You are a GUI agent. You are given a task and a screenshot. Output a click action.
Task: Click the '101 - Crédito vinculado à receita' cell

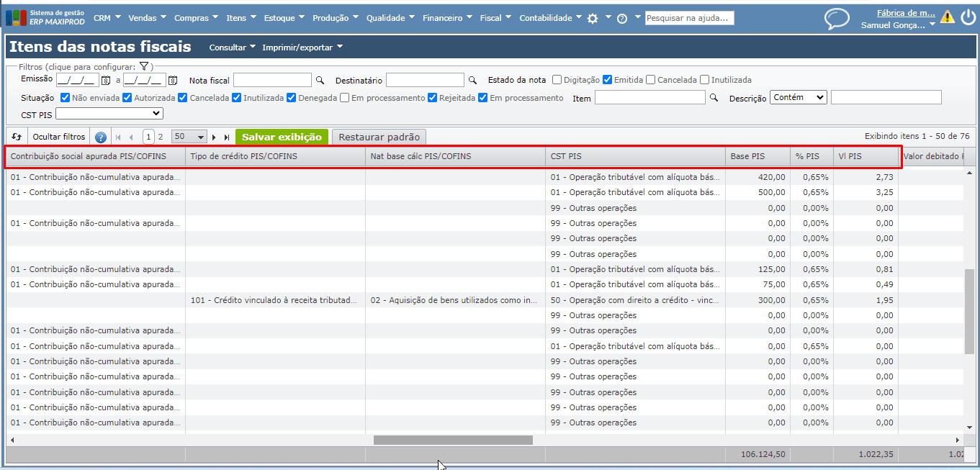click(275, 300)
